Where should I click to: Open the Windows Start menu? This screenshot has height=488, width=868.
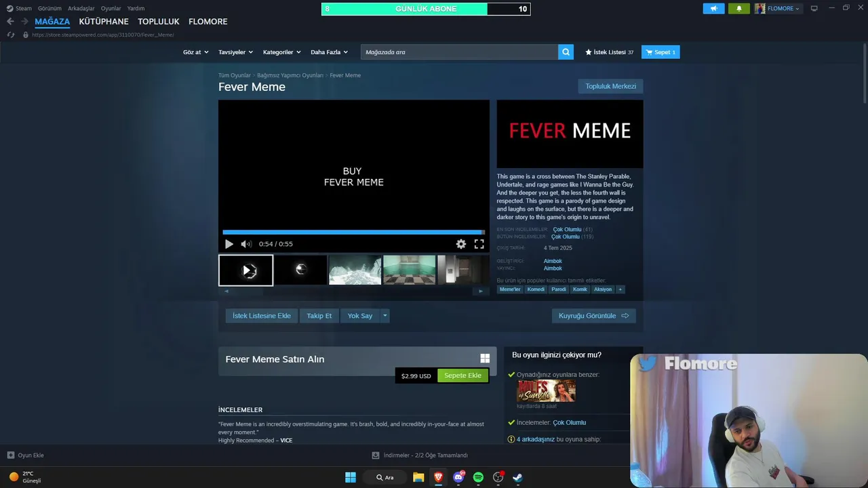(351, 477)
